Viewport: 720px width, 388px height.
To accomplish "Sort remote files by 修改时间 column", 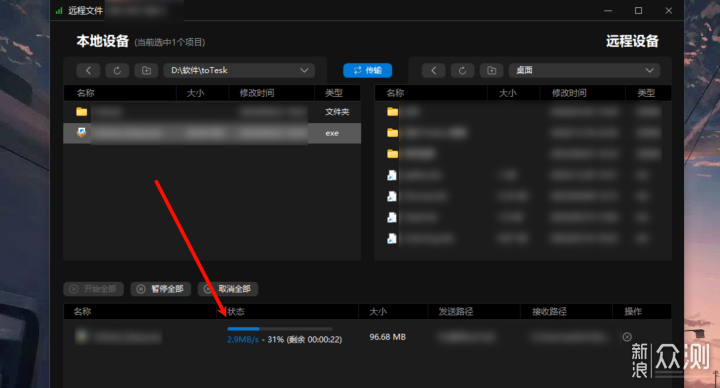I will point(569,93).
